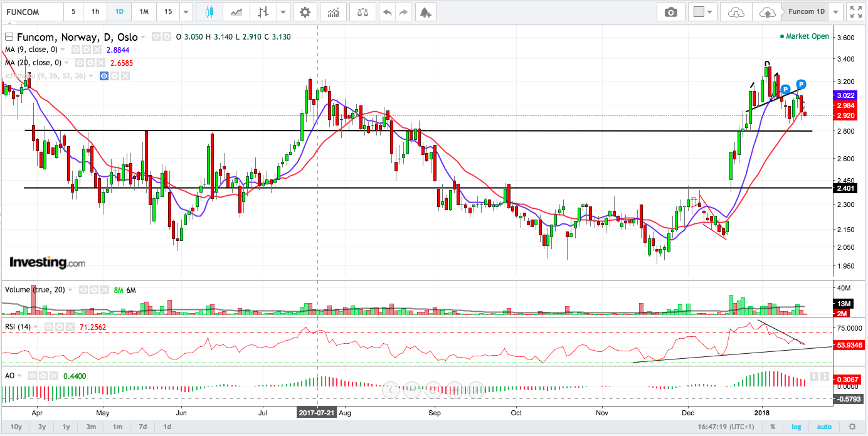Expand the time interval dropdown arrow
The width and height of the screenshot is (868, 436).
(186, 12)
